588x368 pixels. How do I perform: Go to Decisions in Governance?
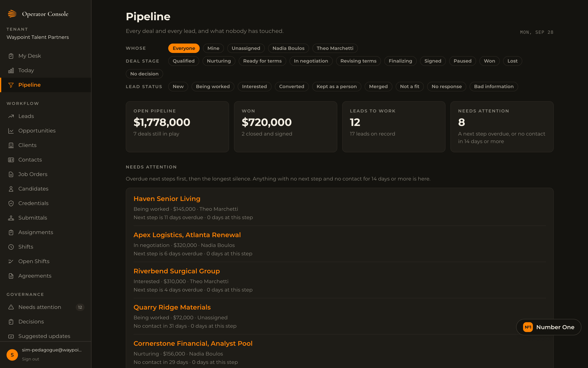coord(46,322)
